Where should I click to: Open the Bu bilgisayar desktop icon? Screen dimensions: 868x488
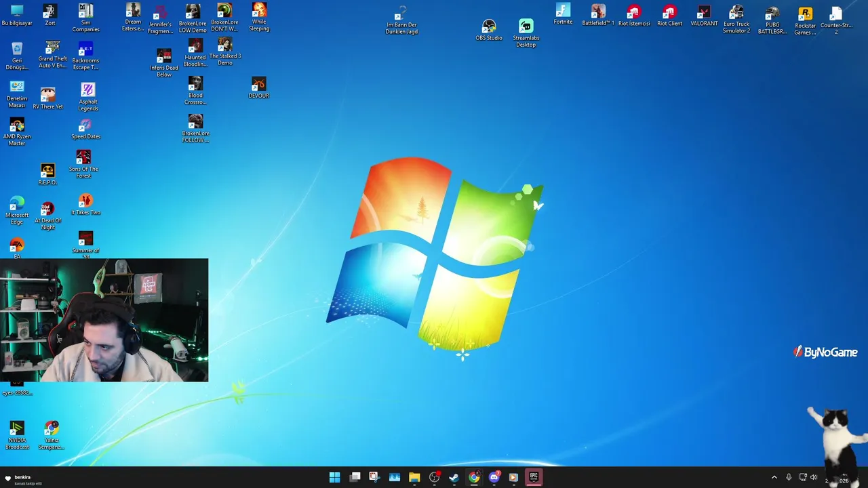pos(17,15)
